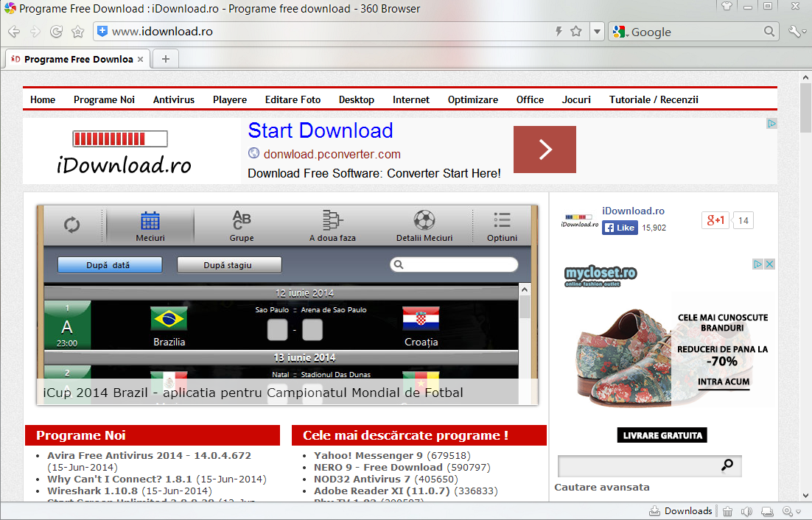Open the Playere category
Image resolution: width=812 pixels, height=520 pixels.
[x=229, y=99]
